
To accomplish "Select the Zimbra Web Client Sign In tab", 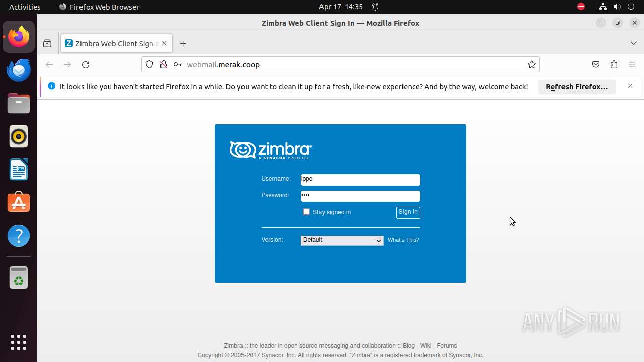I will 117,44.
